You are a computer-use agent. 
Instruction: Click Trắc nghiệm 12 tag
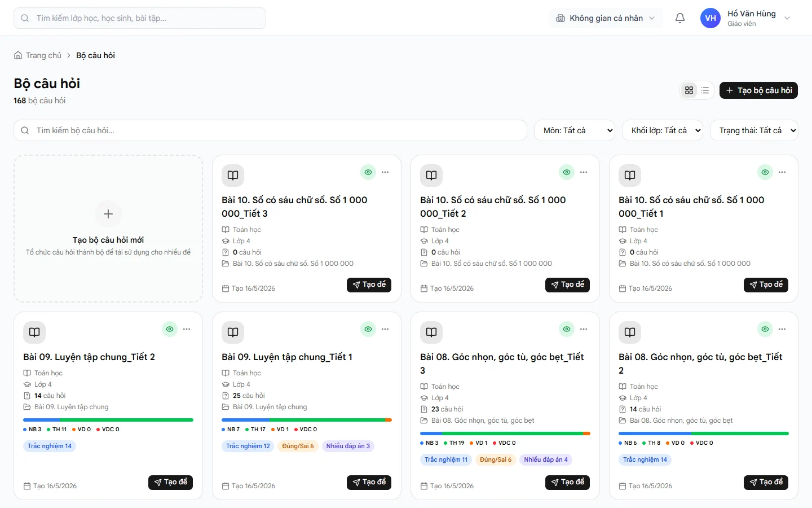coord(248,446)
